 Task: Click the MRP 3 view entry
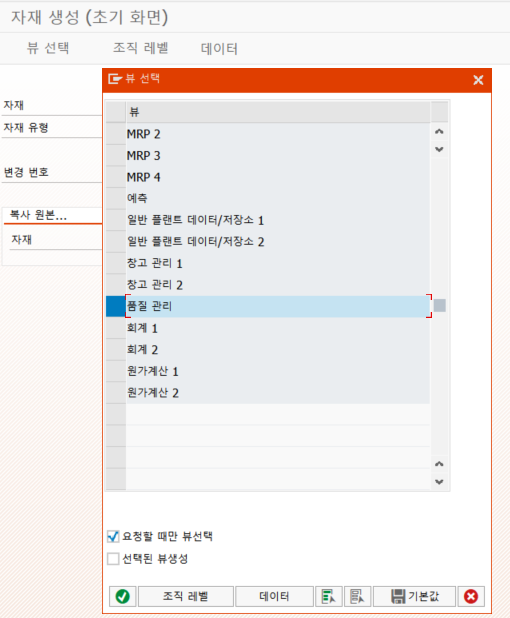[278, 156]
